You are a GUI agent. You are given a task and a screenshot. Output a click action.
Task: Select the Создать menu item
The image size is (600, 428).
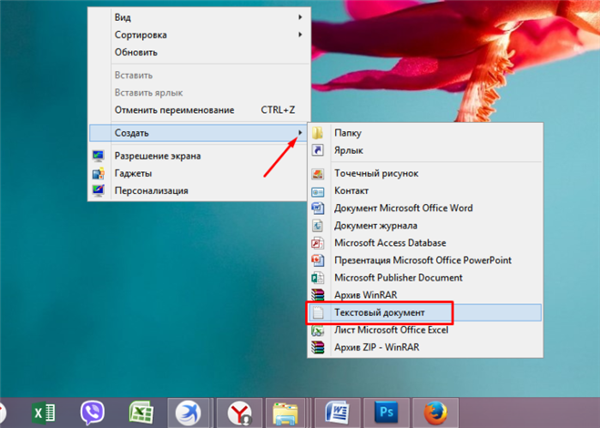[x=198, y=133]
